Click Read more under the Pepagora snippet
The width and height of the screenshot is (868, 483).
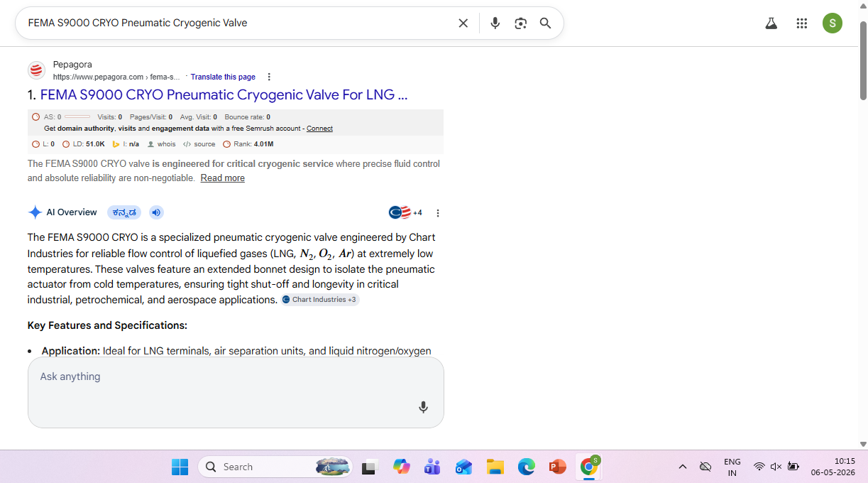tap(222, 178)
